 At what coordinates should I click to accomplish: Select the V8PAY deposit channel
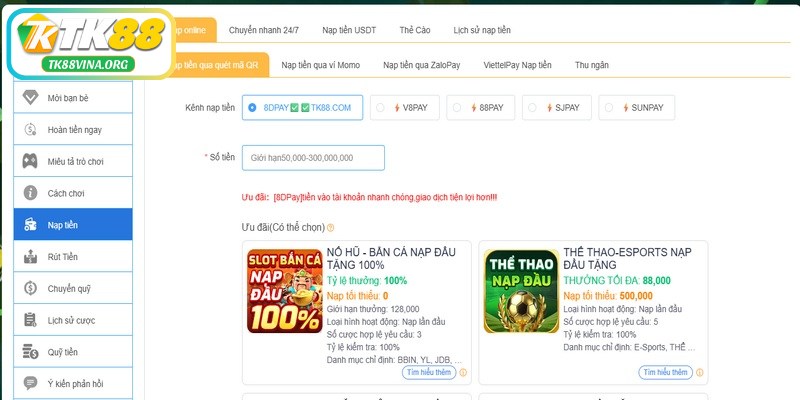[x=405, y=108]
